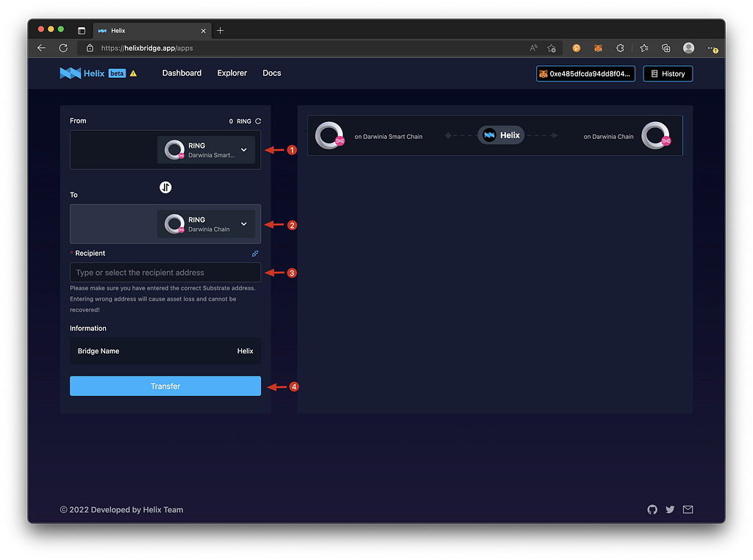Select the Helix browser tab

coord(151,31)
